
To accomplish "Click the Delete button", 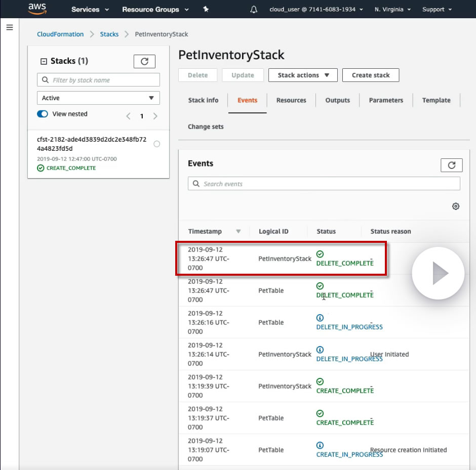I will point(198,75).
